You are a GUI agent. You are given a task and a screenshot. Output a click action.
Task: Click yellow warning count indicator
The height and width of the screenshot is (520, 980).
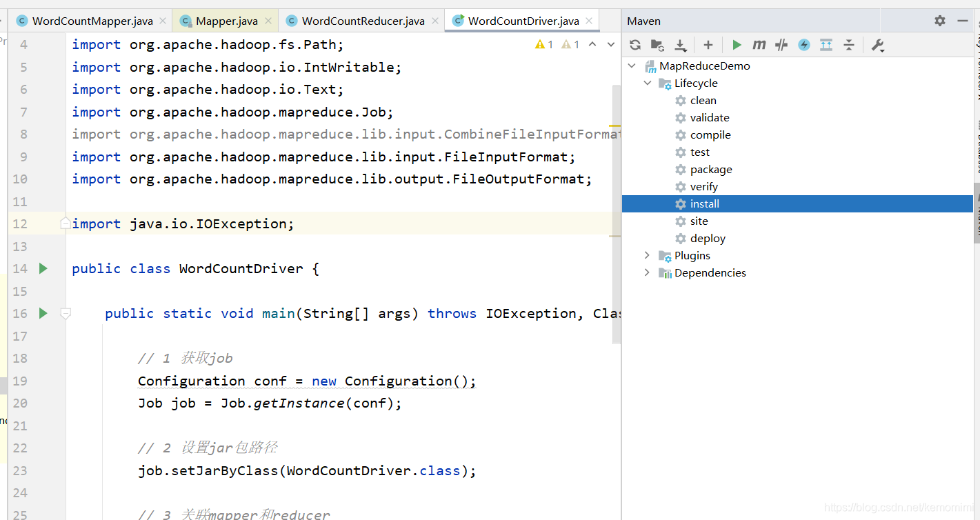tap(544, 44)
